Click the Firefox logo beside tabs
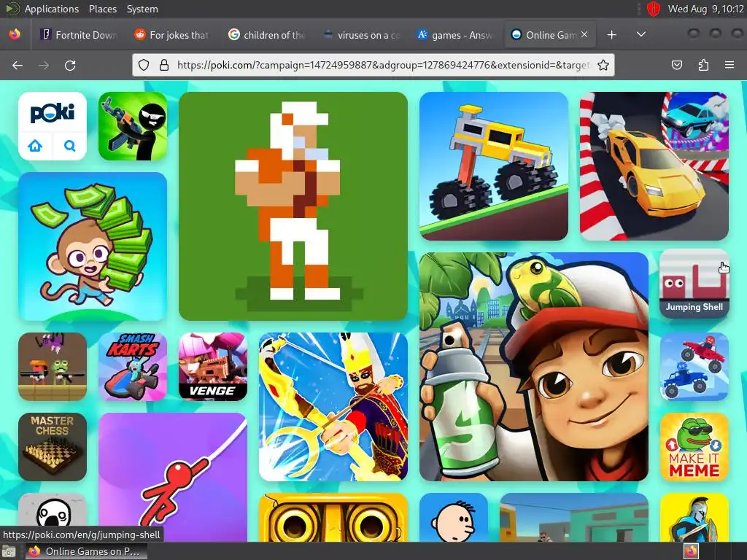The image size is (747, 560). tap(15, 34)
